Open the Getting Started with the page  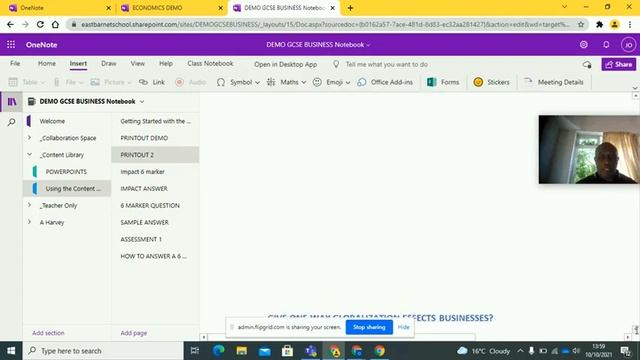pyautogui.click(x=156, y=121)
